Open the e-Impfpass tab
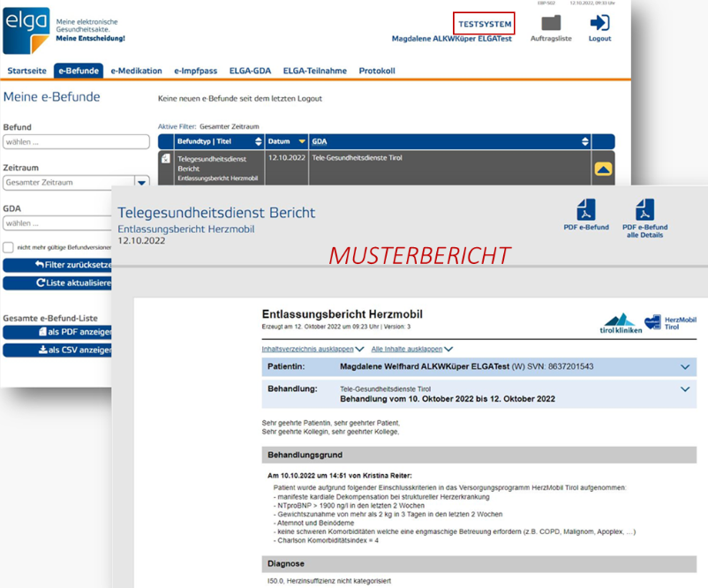Screen dimensions: 708x588 [x=195, y=71]
